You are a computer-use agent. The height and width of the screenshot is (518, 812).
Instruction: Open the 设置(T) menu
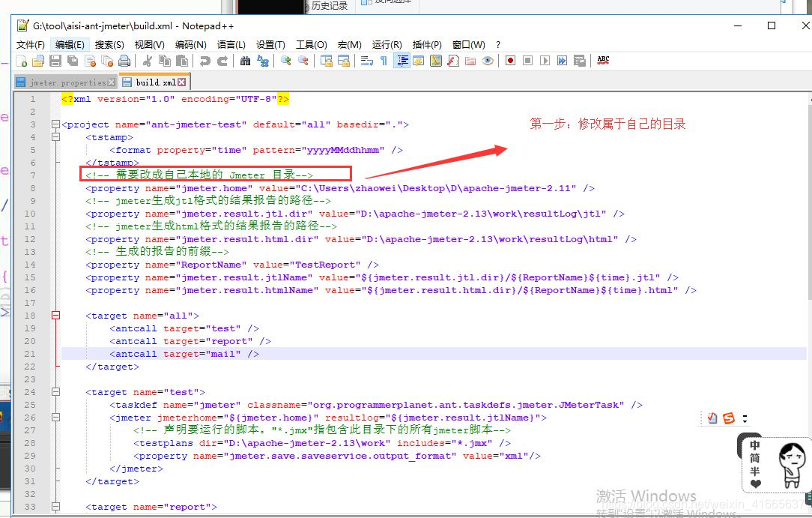(270, 44)
